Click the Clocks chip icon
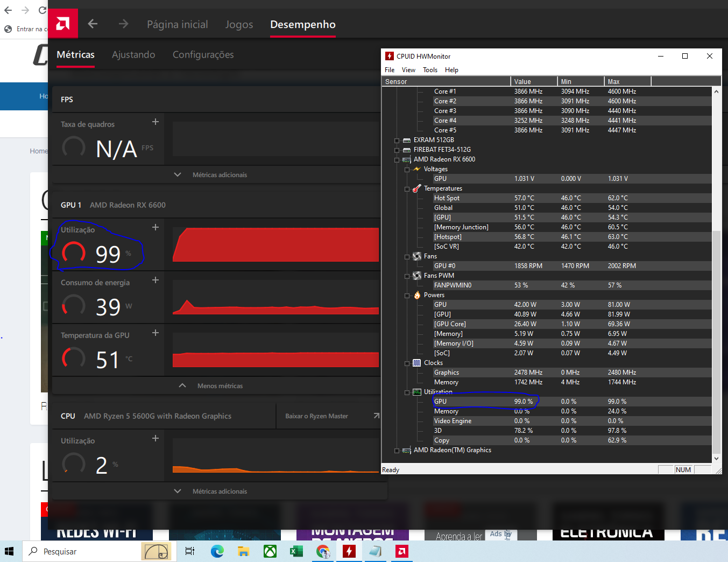Image resolution: width=728 pixels, height=562 pixels. (417, 363)
